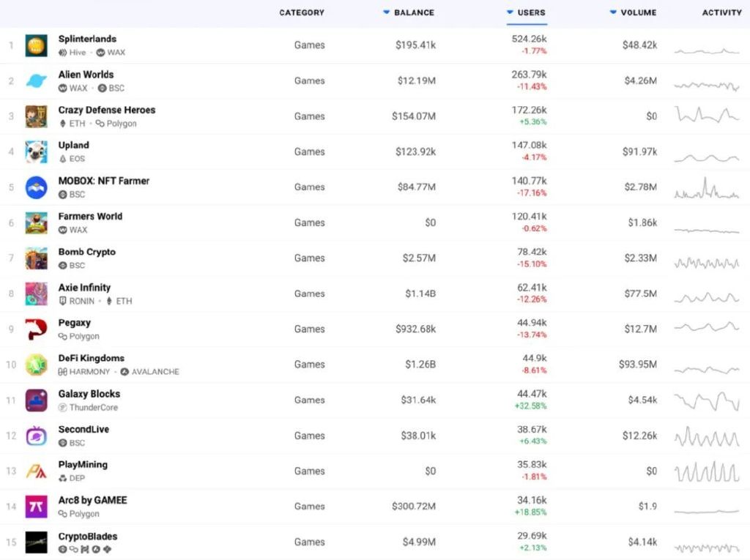This screenshot has height=560, width=750.
Task: Click the +32.58% user change
Action: point(530,406)
